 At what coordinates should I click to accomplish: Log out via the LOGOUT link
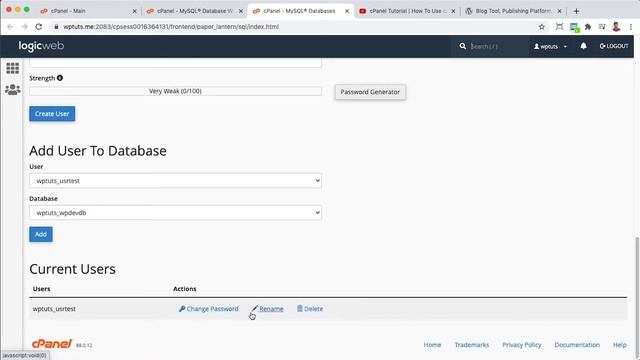pos(614,46)
